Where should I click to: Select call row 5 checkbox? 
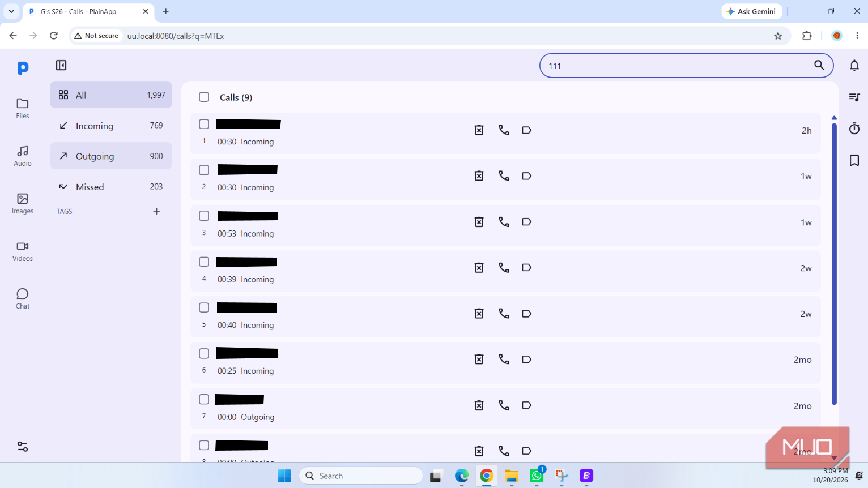(204, 307)
